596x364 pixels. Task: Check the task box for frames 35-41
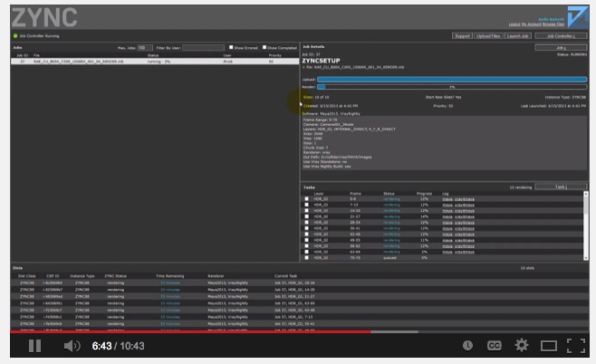point(306,228)
